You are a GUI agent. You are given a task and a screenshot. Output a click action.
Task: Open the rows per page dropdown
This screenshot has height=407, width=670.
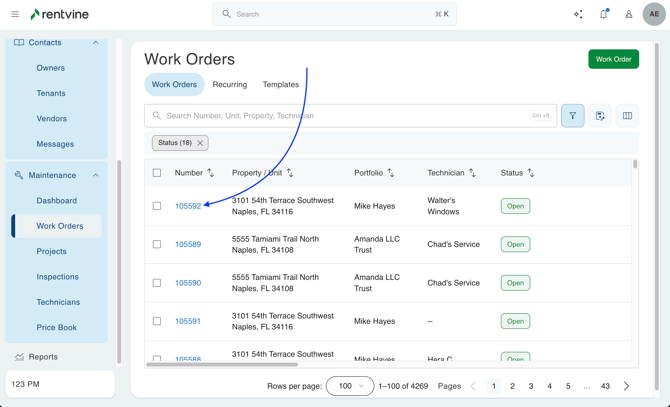(x=350, y=386)
